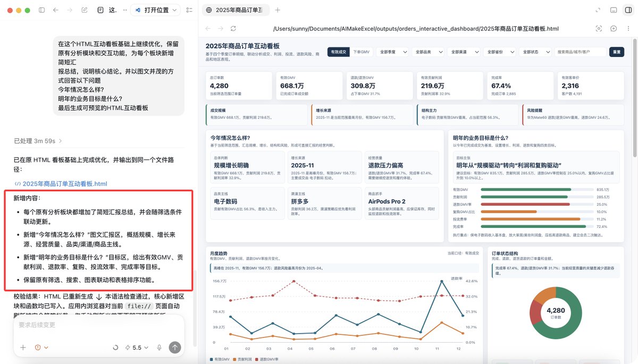Click the new chat compose icon
638x364 pixels.
pyautogui.click(x=85, y=10)
